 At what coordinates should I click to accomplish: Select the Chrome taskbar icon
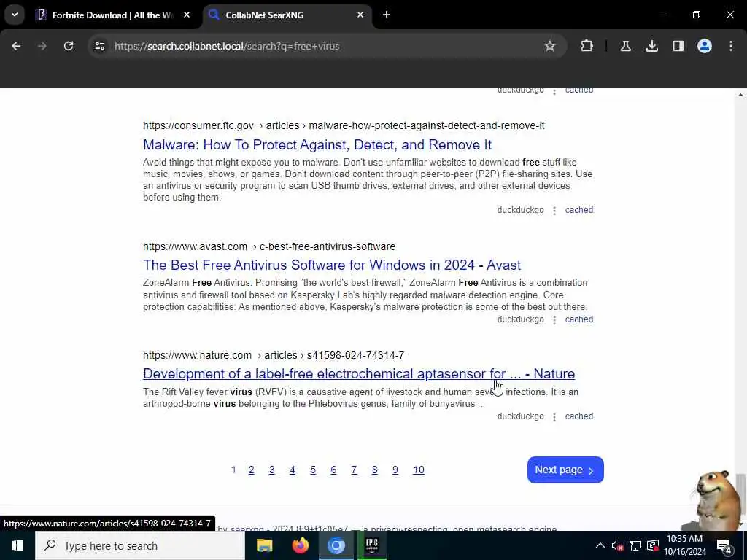[336, 545]
